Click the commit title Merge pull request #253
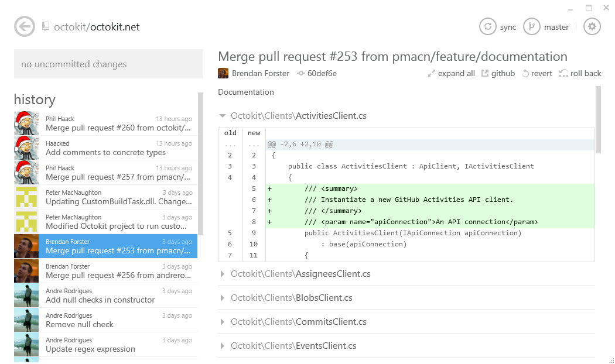The image size is (615, 364). (x=392, y=57)
